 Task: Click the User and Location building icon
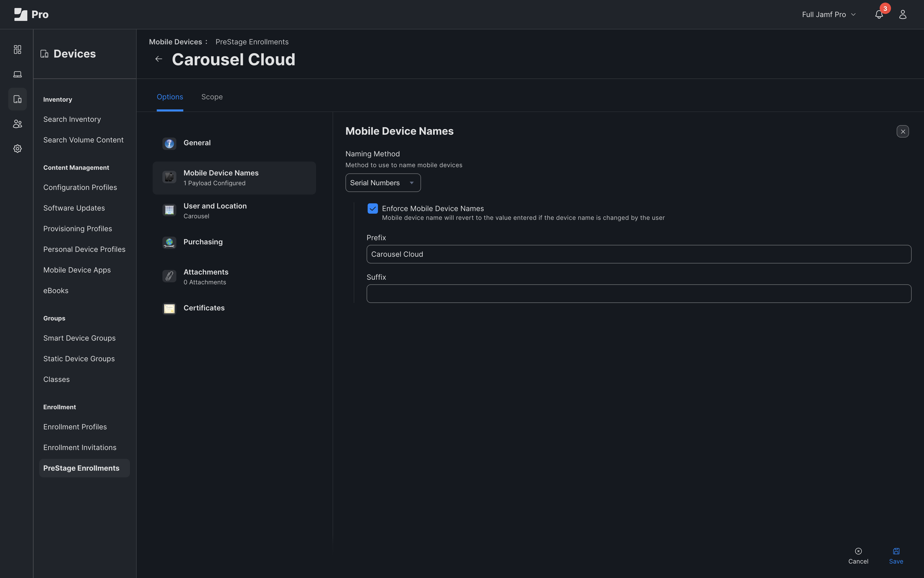pyautogui.click(x=169, y=210)
